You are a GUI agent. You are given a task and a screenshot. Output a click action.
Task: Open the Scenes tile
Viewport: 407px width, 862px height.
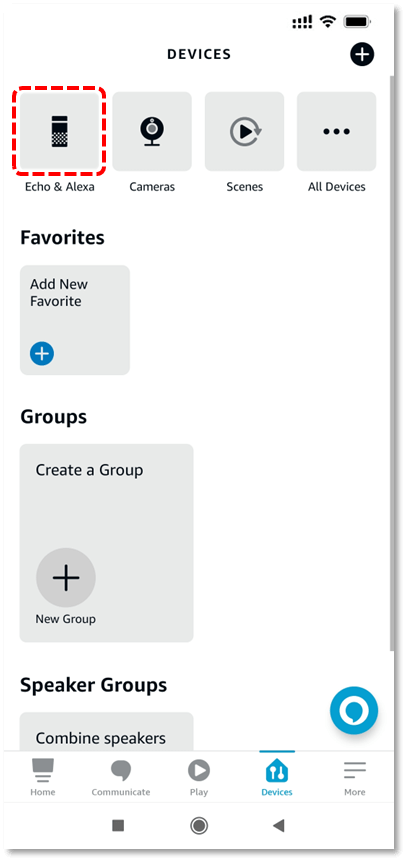[244, 131]
